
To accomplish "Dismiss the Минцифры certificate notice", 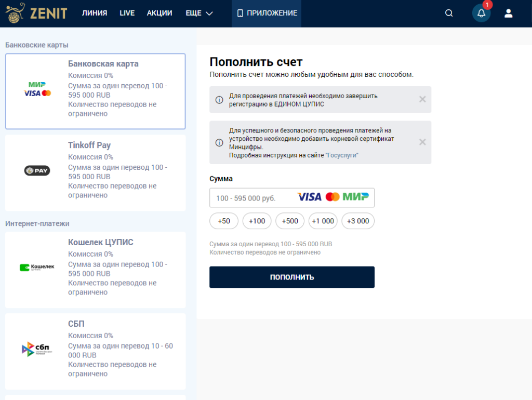I will click(422, 142).
